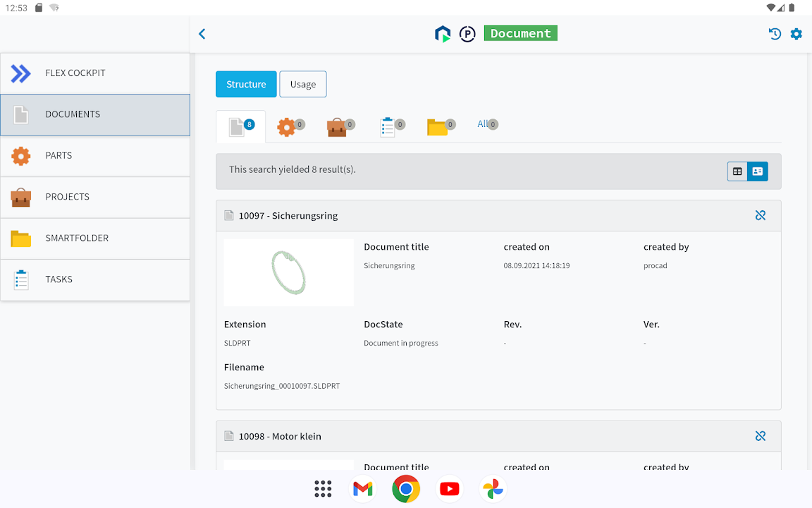Open the history clock icon
Viewport: 812px width, 508px height.
(x=775, y=34)
